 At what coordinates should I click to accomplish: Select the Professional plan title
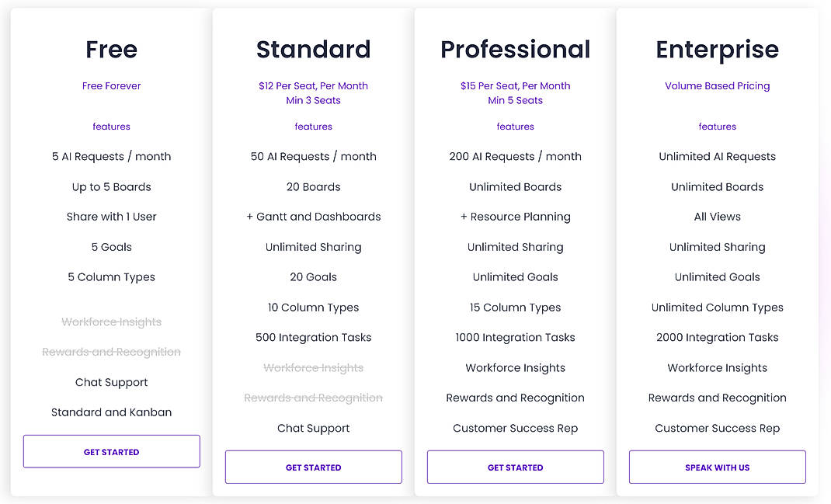tap(515, 50)
